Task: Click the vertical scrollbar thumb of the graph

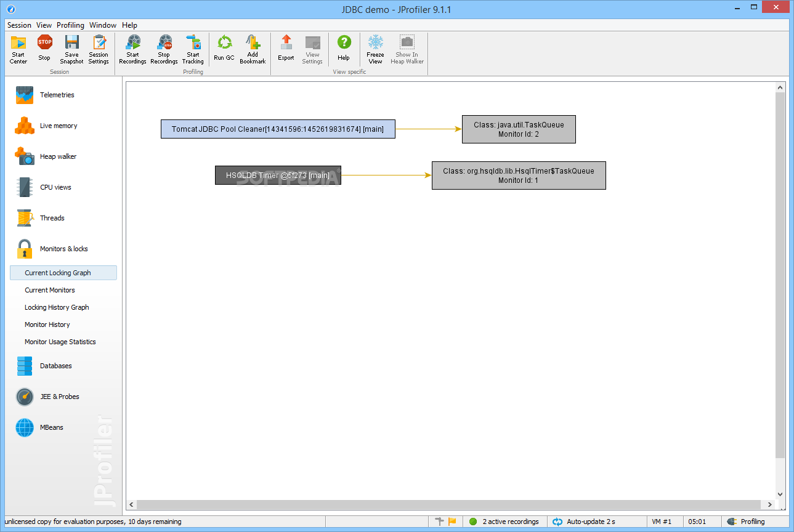Action: coord(780,275)
